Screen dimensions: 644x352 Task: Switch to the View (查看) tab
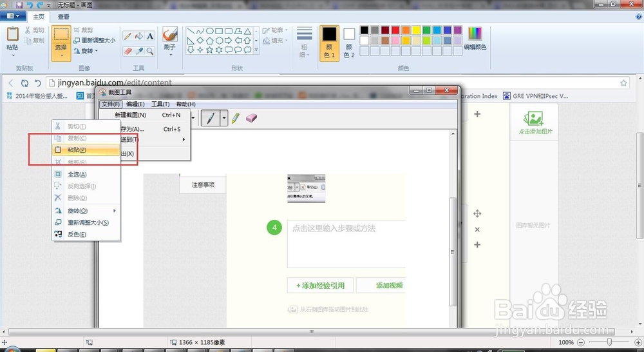click(64, 17)
